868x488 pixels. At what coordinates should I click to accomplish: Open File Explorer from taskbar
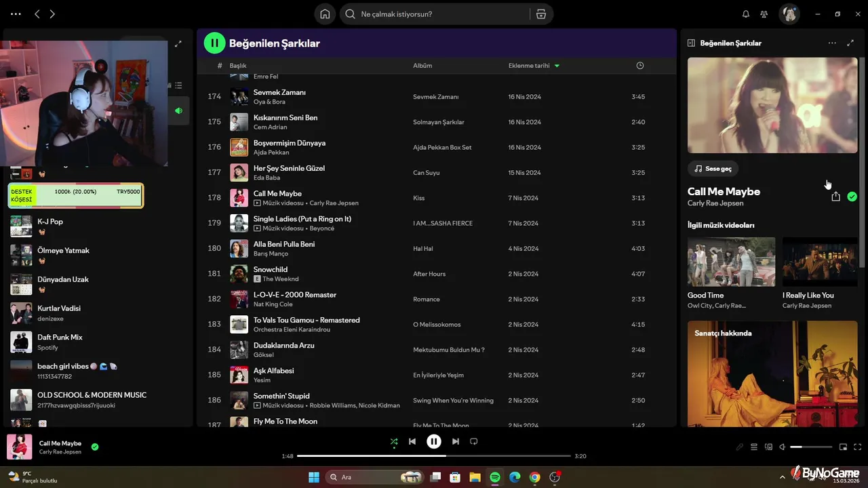point(475,477)
